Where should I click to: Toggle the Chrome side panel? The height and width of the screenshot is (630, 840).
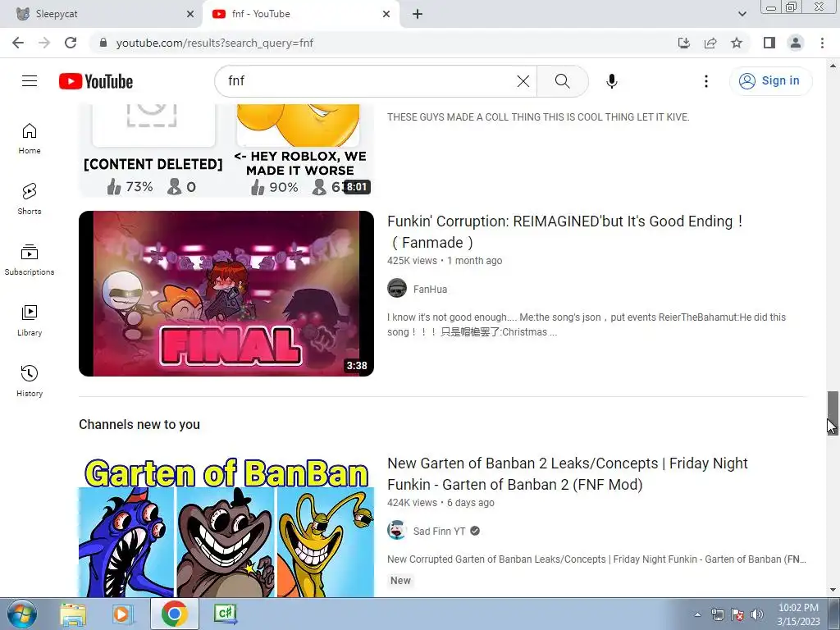coord(769,43)
